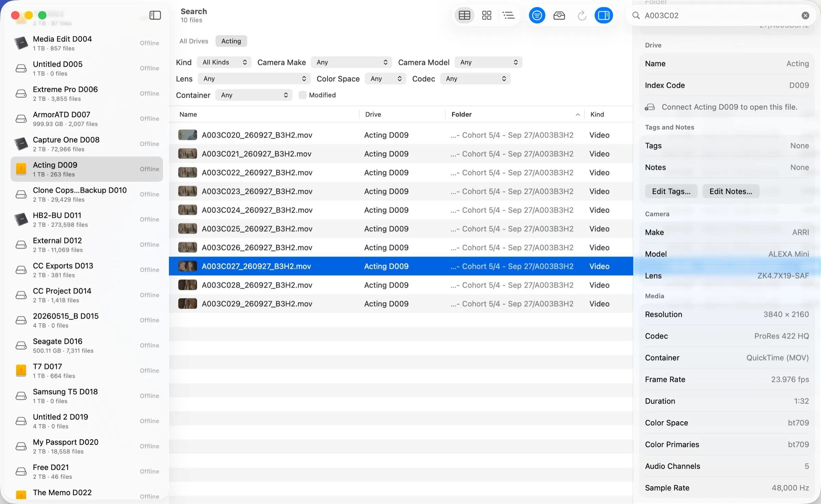The height and width of the screenshot is (504, 821).
Task: Open the Color Space dropdown
Action: (x=386, y=79)
